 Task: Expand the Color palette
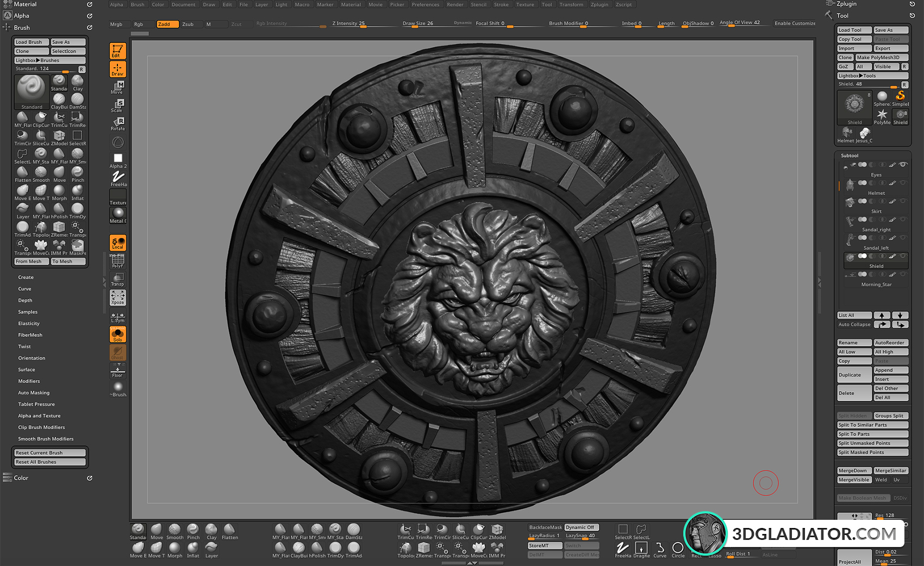click(21, 478)
